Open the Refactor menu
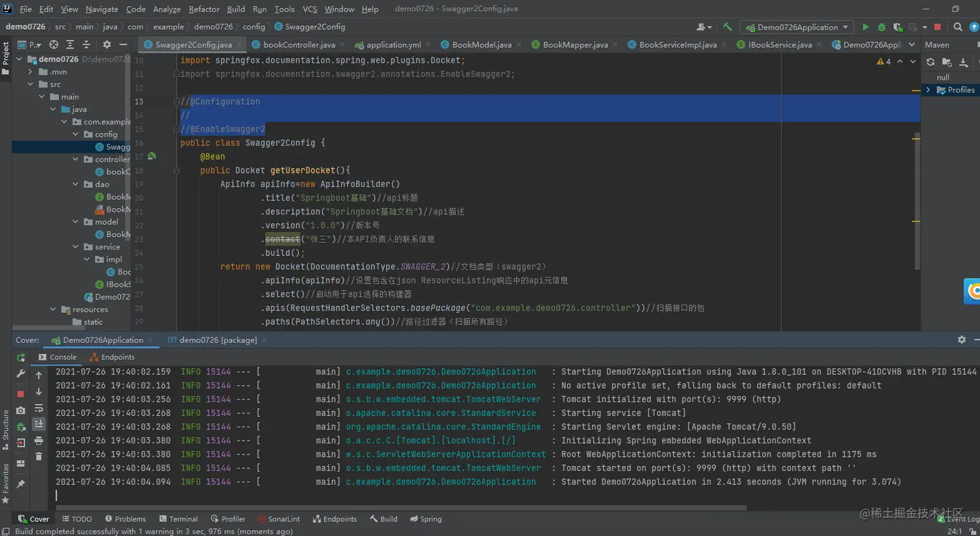 (204, 9)
